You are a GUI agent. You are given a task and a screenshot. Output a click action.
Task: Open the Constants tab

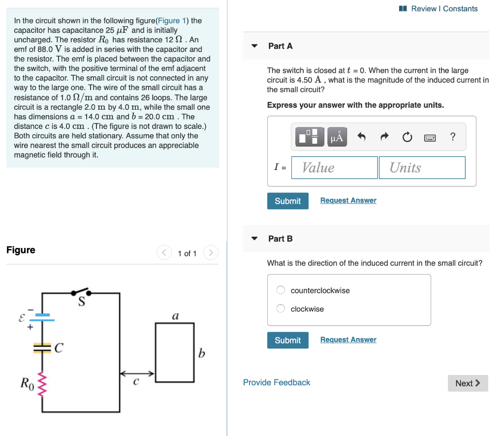coord(460,8)
